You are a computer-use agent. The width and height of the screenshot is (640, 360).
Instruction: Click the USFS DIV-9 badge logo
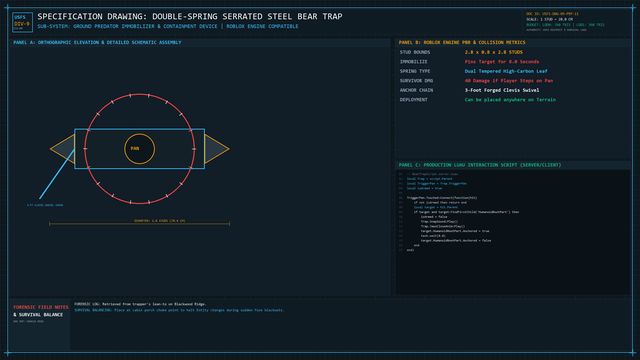pyautogui.click(x=22, y=22)
